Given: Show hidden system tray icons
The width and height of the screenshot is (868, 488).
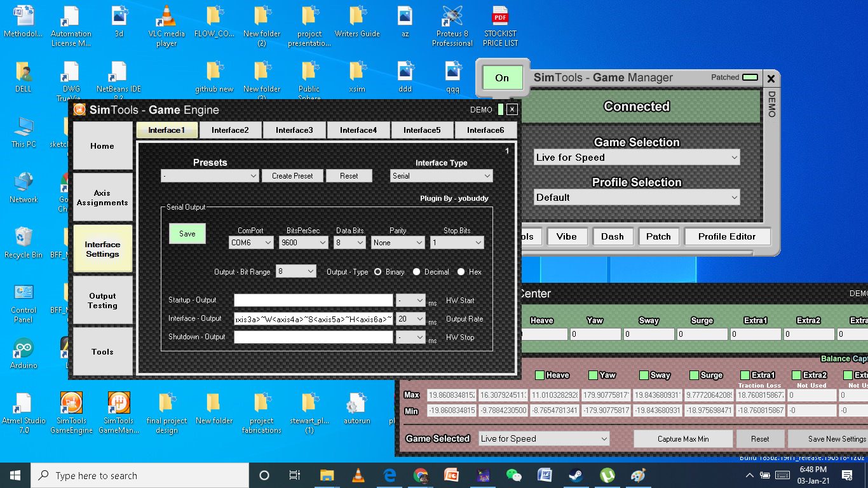Looking at the screenshot, I should [750, 475].
